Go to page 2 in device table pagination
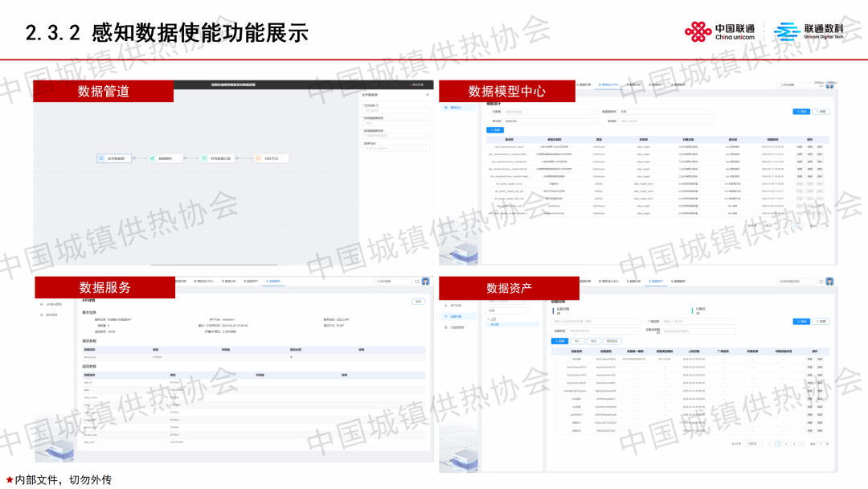The image size is (868, 489). click(785, 443)
